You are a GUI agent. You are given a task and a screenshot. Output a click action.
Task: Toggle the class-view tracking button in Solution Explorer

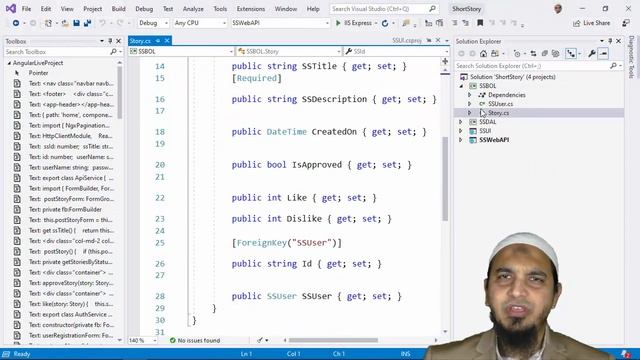pos(571,53)
